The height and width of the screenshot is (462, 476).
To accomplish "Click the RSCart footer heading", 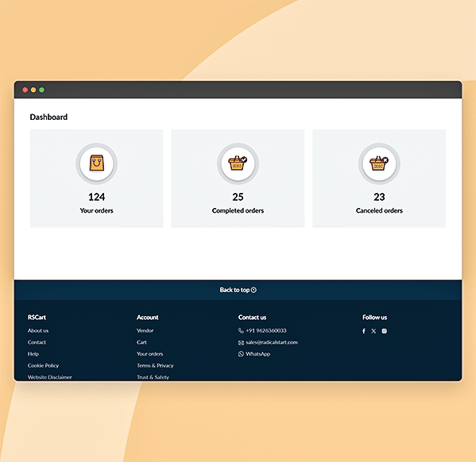I will (37, 318).
